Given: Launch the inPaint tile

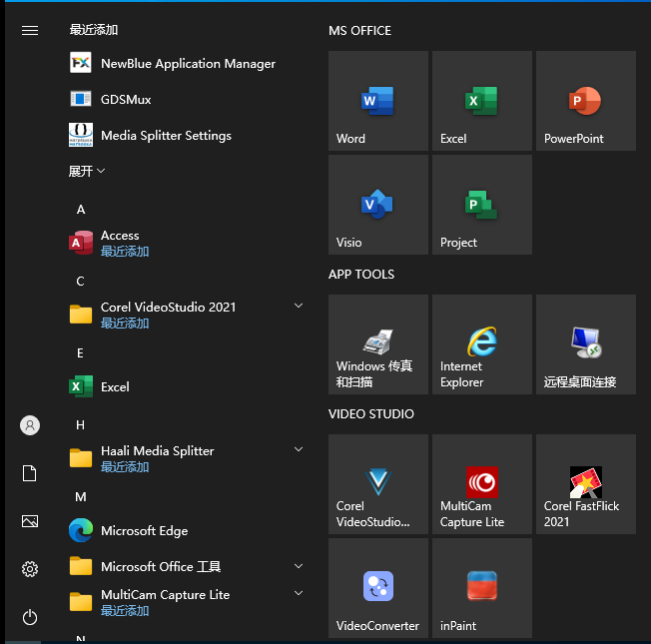Looking at the screenshot, I should pos(481,588).
